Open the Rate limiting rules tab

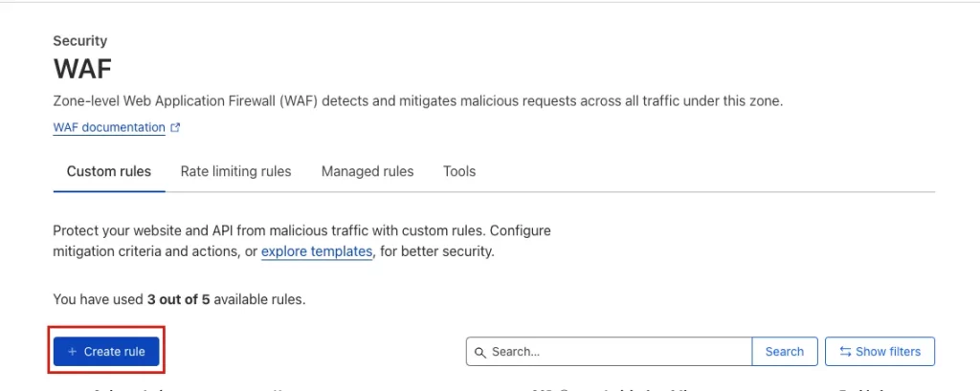(235, 172)
